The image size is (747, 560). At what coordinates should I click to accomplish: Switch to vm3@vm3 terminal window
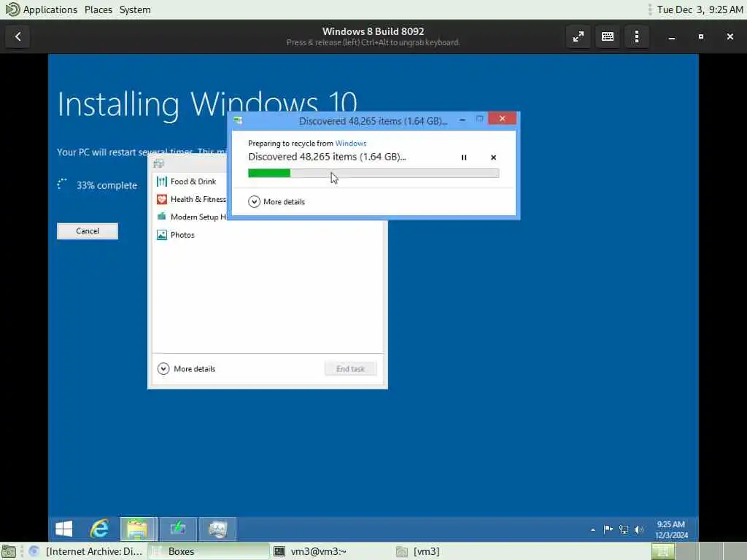(x=330, y=551)
